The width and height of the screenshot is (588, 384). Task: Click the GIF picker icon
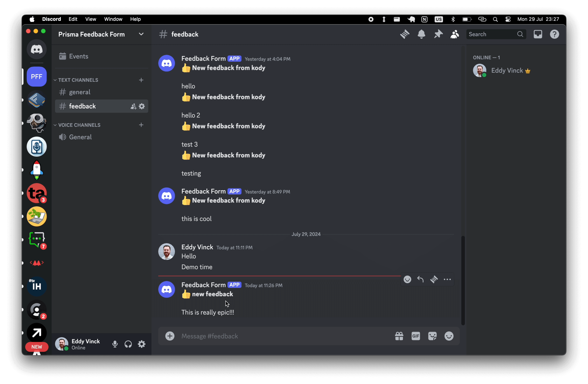tap(416, 336)
